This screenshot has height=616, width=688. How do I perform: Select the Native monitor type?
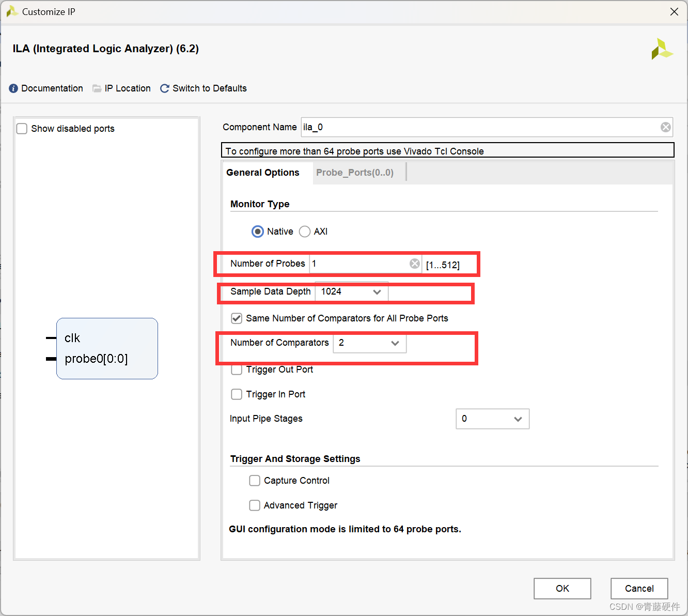coord(257,232)
